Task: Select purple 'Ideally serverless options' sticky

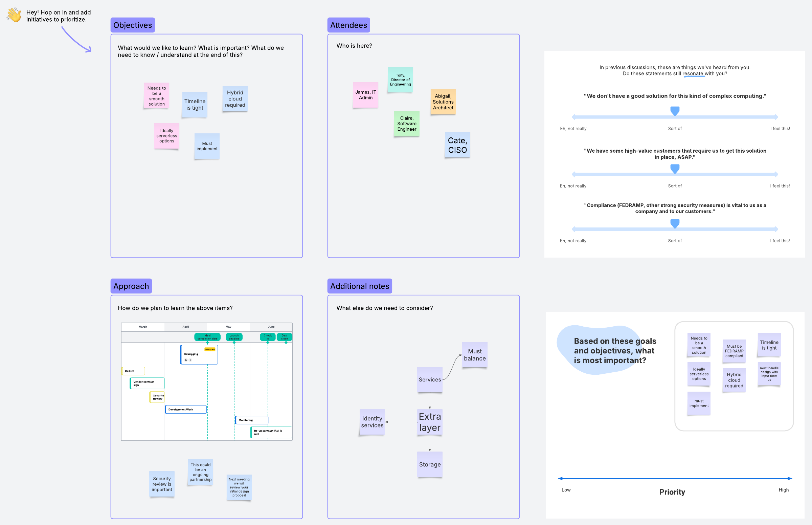Action: (699, 374)
